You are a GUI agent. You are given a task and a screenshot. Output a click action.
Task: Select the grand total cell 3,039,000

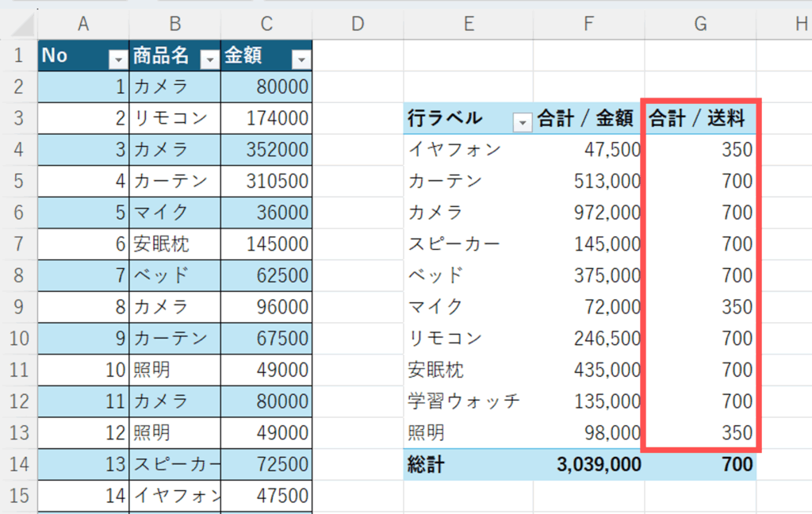tap(588, 464)
